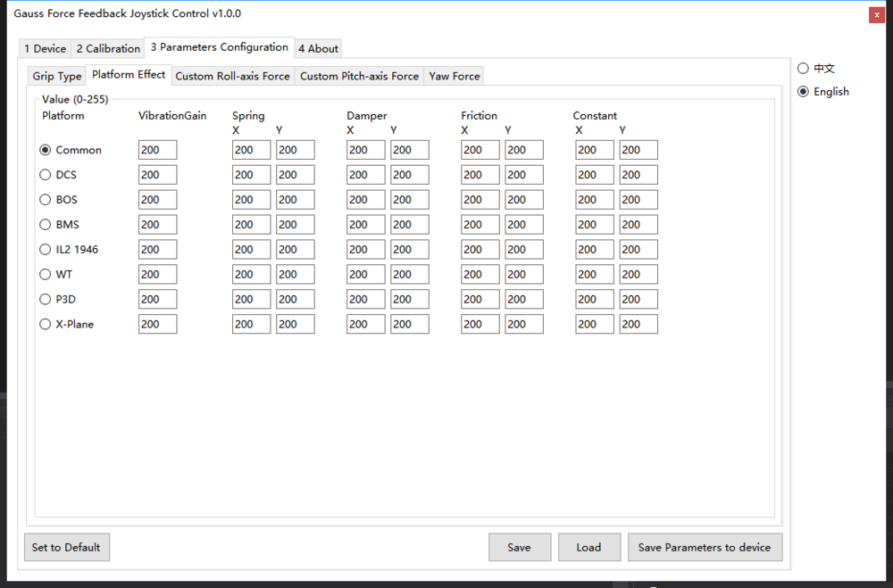Screen dimensions: 893x588
Task: Edit the BOS Spring Y field
Action: [x=295, y=200]
